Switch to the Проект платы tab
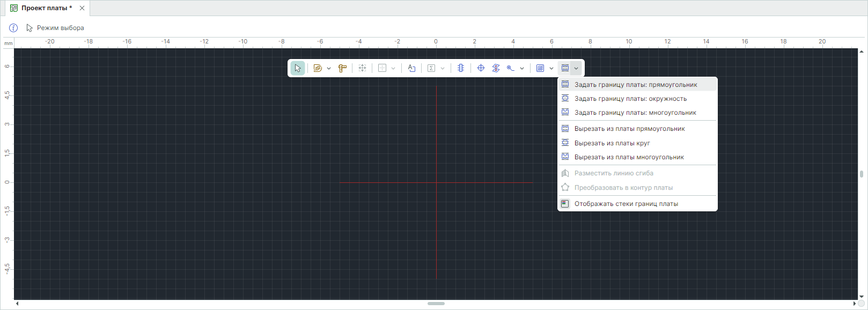868x310 pixels. (x=46, y=8)
